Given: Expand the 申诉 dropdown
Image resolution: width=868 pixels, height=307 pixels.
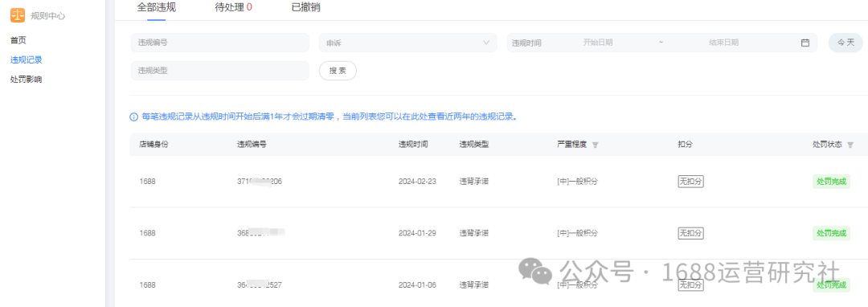Looking at the screenshot, I should [408, 43].
